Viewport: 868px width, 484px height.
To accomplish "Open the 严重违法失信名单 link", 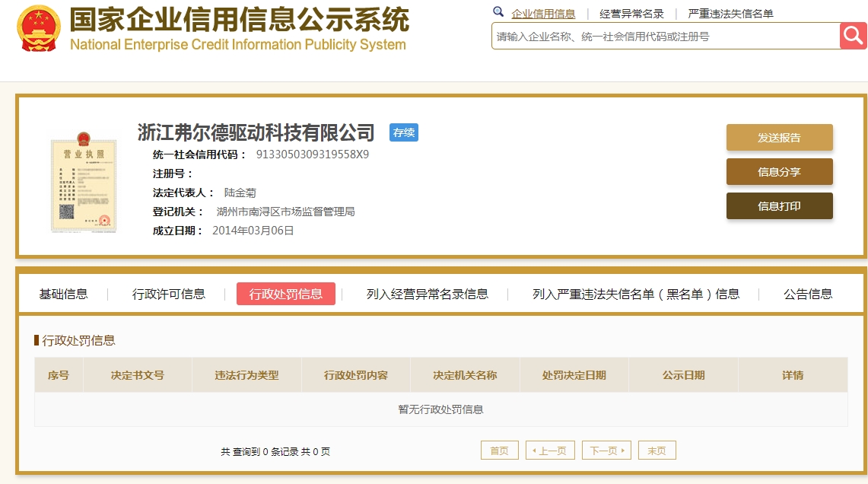I will point(731,14).
